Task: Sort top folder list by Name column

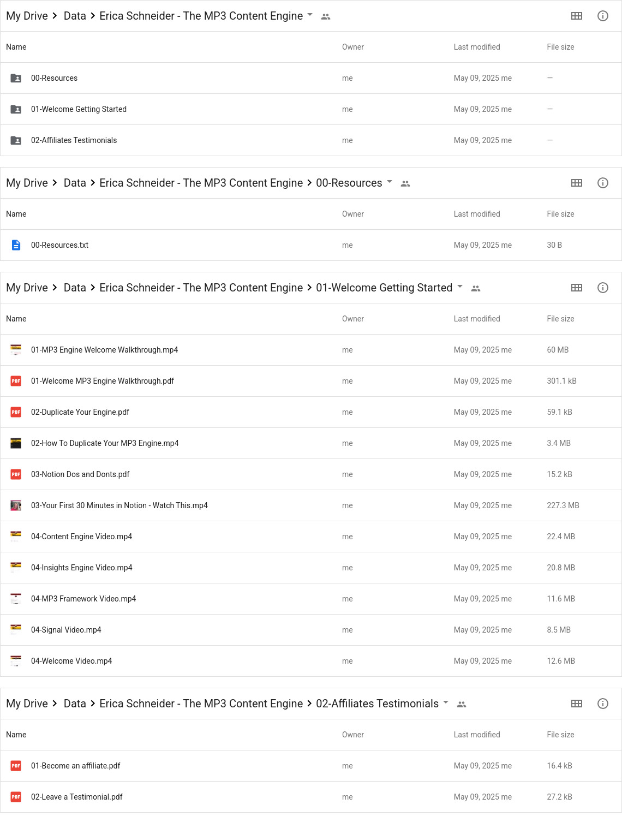Action: tap(16, 47)
